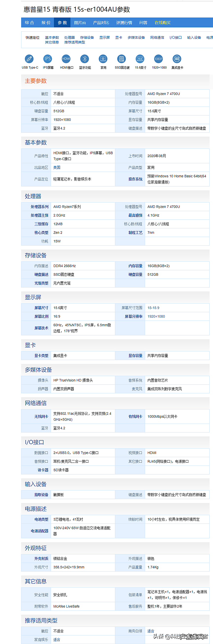Image resolution: width=213 pixels, height=644 pixels.
Task: Click the 1920×1080 link in 显示屏 section
Action: coord(156,317)
